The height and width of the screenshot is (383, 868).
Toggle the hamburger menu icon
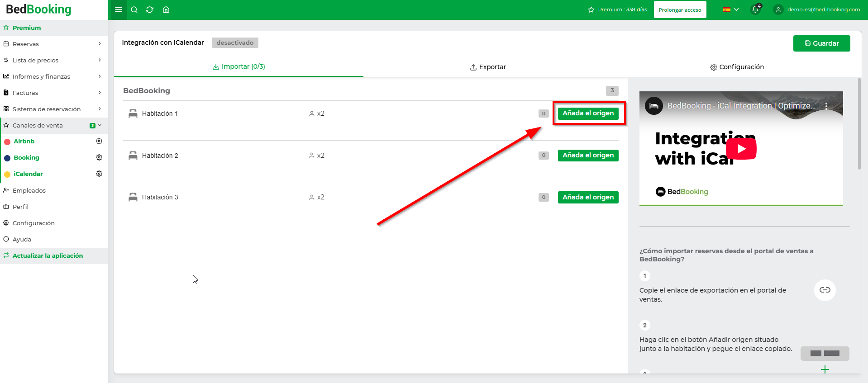point(119,9)
